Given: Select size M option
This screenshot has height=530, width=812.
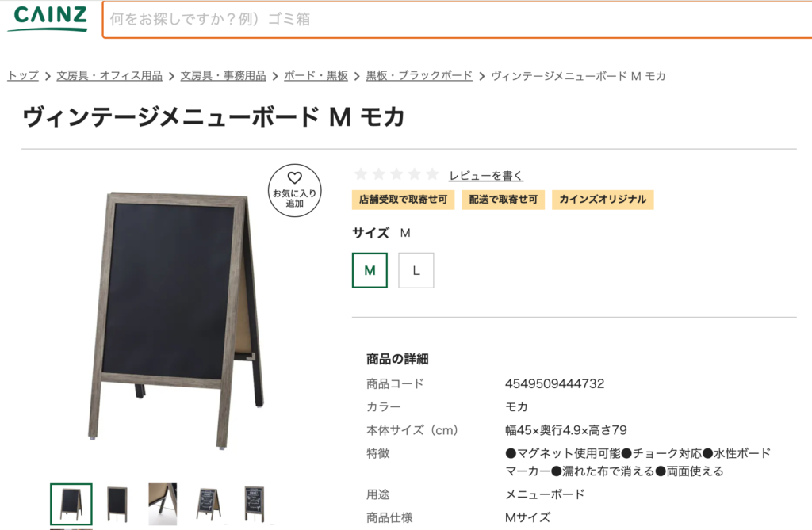Looking at the screenshot, I should [370, 270].
